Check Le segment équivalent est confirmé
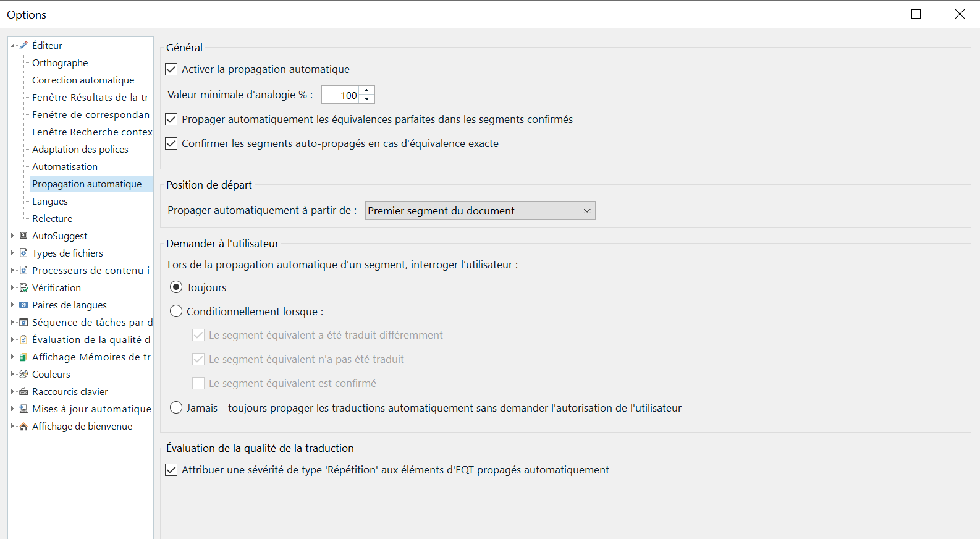This screenshot has height=539, width=980. (x=198, y=383)
